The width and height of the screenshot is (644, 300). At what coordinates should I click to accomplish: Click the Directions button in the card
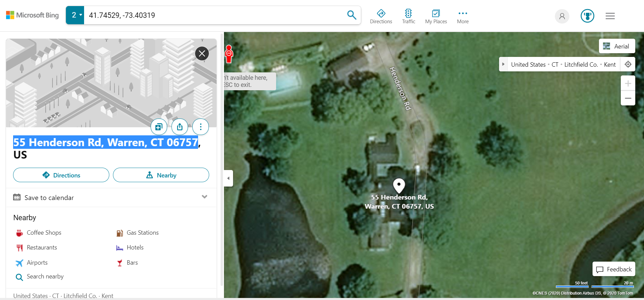coord(61,175)
